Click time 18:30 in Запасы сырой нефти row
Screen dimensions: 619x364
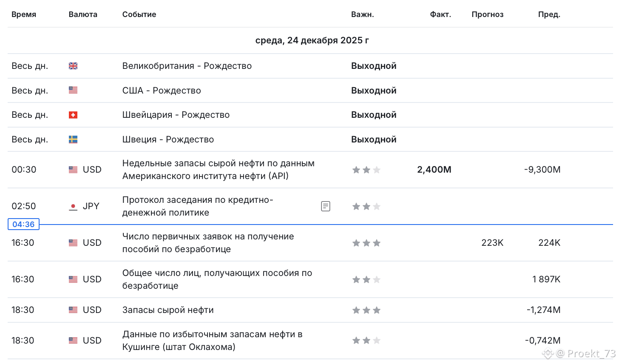pyautogui.click(x=23, y=310)
